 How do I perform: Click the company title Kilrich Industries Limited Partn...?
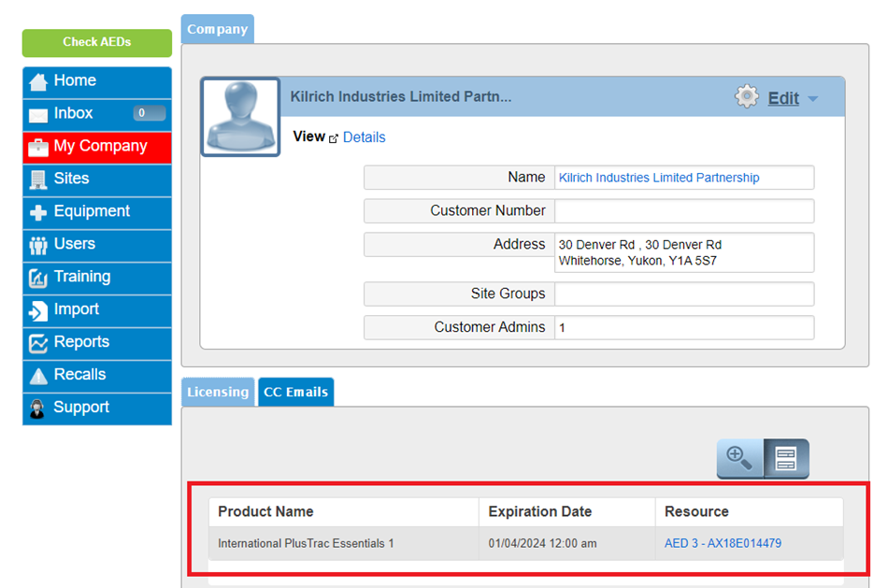[x=401, y=97]
